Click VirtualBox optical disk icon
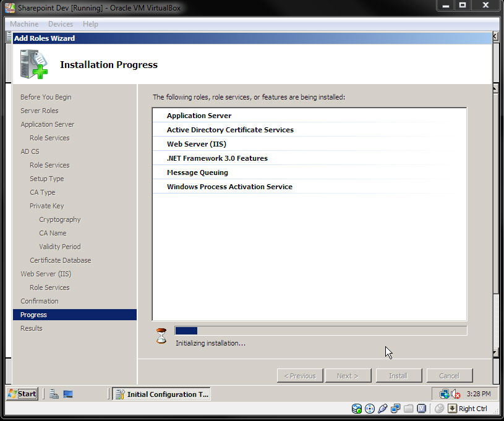This screenshot has height=421, width=504. pos(370,409)
